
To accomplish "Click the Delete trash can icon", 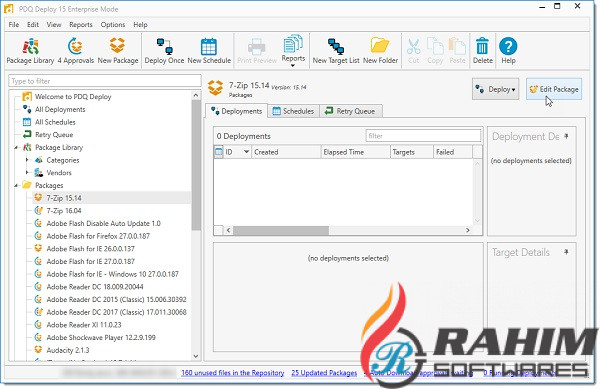I will click(483, 51).
